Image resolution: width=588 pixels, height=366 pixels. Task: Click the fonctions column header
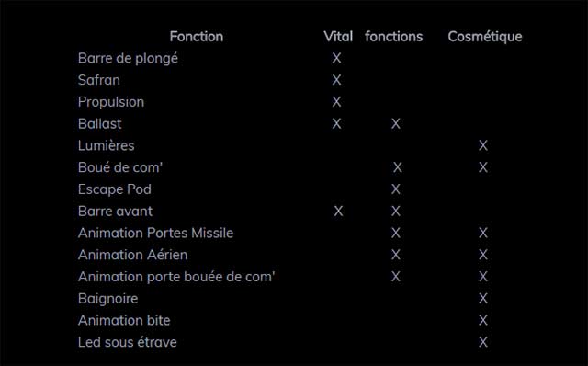(x=393, y=37)
